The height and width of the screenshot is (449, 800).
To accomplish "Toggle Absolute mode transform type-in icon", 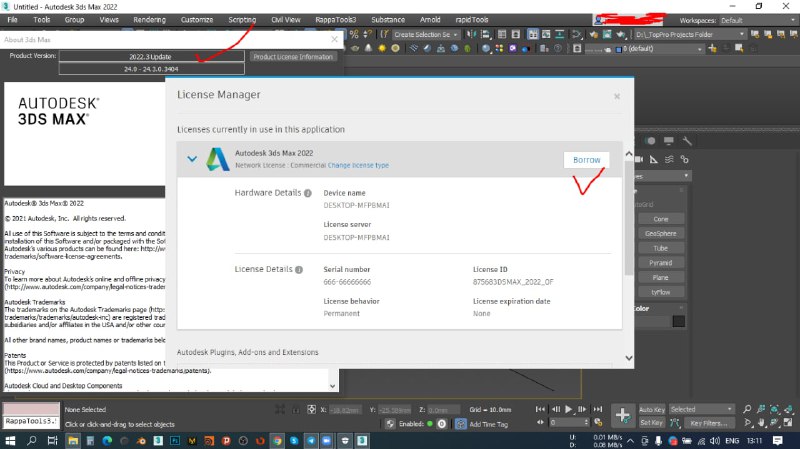I will pos(311,409).
